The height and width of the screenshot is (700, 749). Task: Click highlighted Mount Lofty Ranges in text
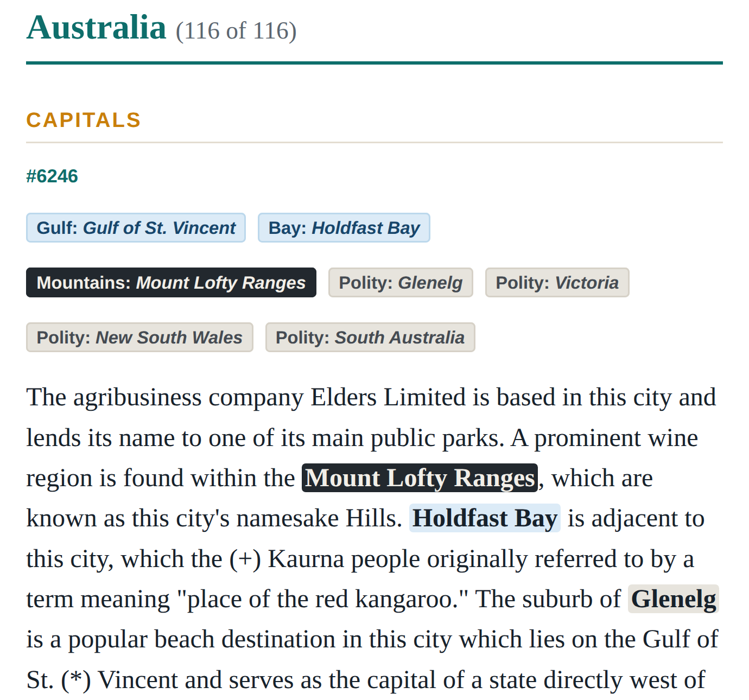point(420,478)
